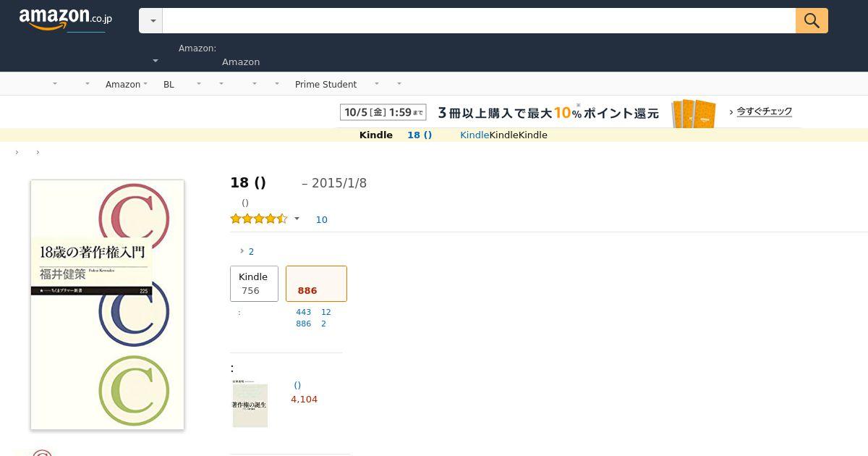
Task: Open the "2" new offers count link
Action: coord(323,324)
